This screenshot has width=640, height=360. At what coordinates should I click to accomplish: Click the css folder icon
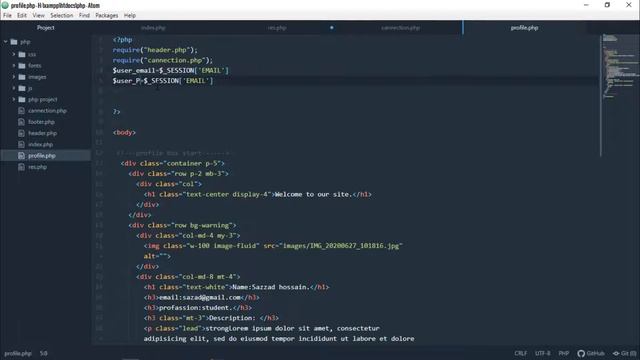point(22,54)
